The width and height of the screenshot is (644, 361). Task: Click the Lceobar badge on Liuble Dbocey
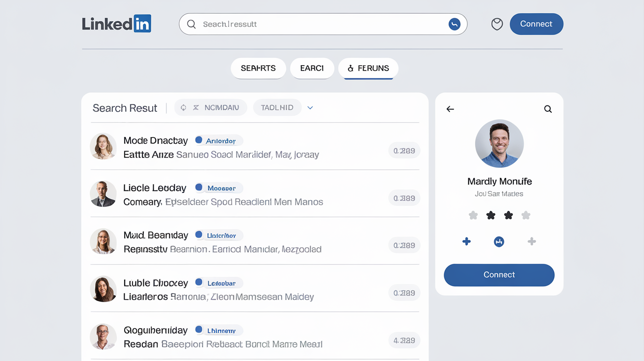point(218,283)
